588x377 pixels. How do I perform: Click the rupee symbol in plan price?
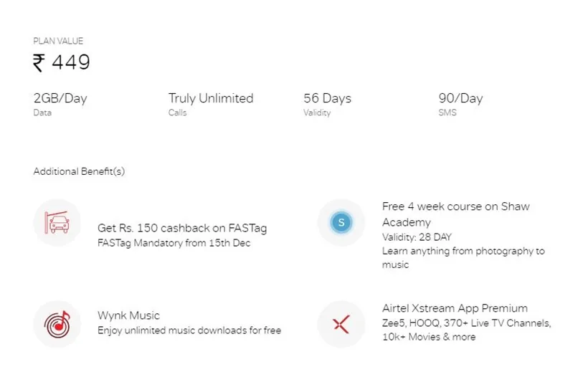pos(39,62)
